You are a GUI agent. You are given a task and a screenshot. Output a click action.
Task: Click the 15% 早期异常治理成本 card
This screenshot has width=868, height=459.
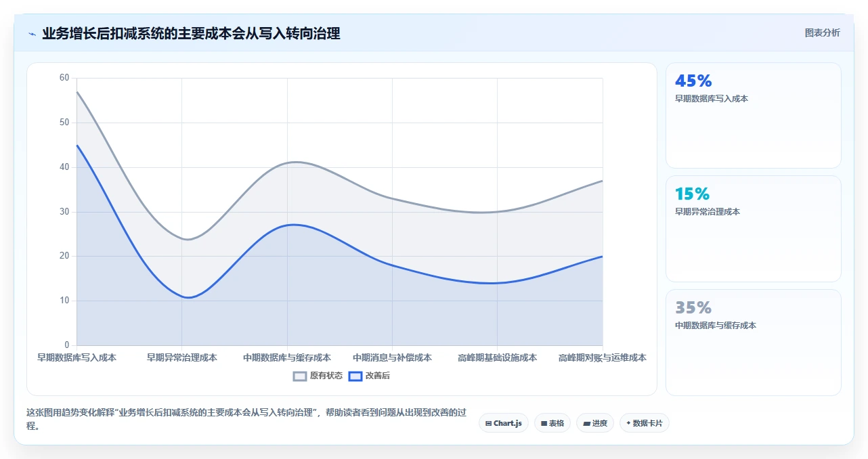754,229
